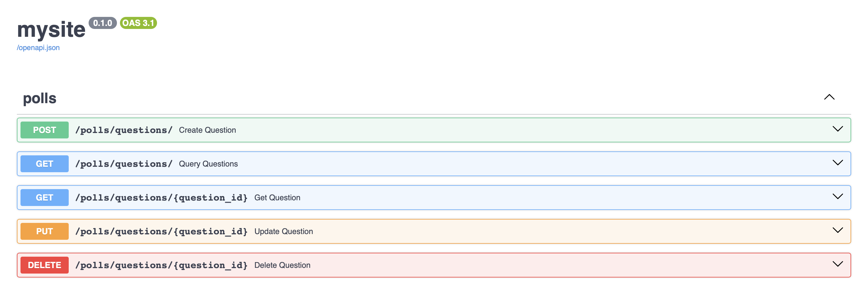
Task: Expand the Create Question endpoint
Action: click(838, 129)
